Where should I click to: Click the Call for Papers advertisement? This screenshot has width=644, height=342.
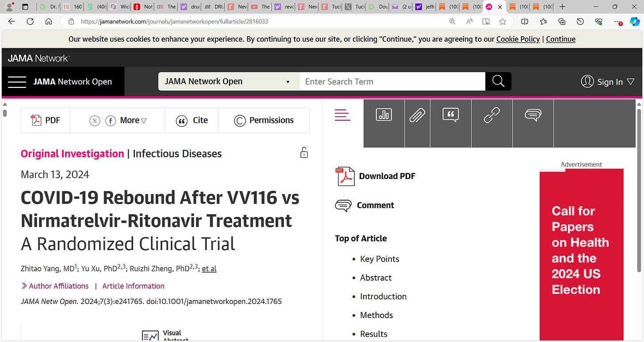point(581,255)
